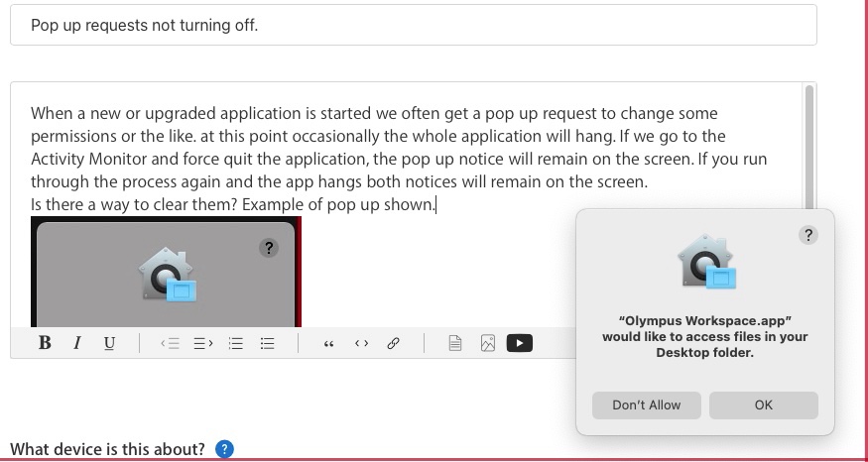
Task: Click the editor's vertical scrollbar
Action: pyautogui.click(x=809, y=147)
